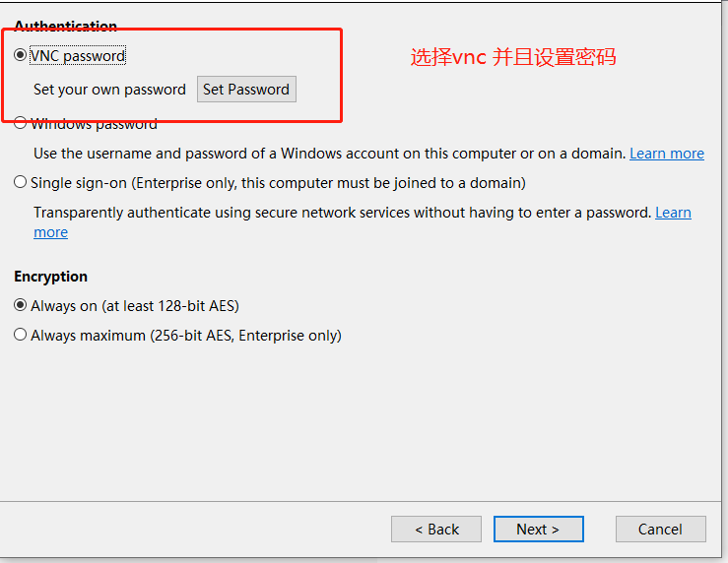Click the Authentication section heading

tap(65, 27)
